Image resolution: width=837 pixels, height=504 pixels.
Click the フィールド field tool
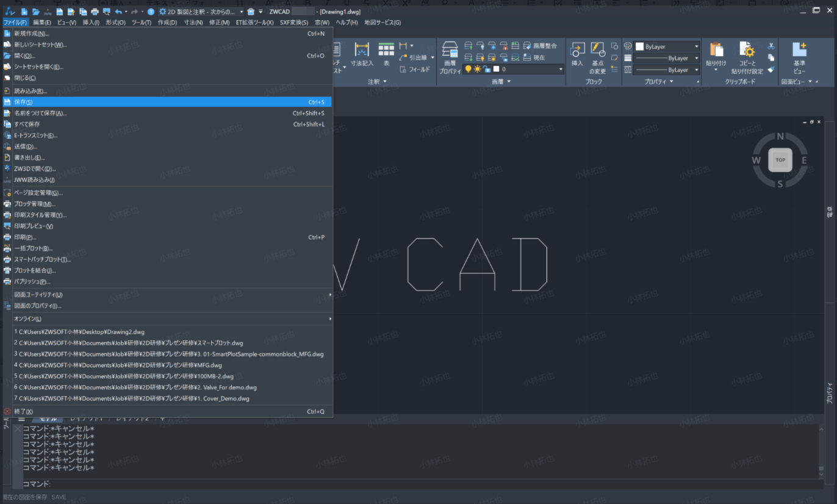(x=415, y=69)
